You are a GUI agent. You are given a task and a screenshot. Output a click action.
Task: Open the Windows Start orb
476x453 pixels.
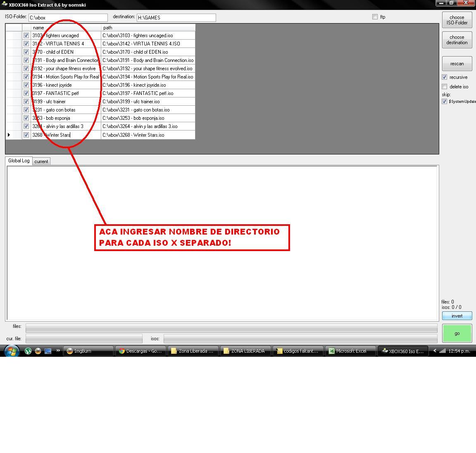(12, 351)
